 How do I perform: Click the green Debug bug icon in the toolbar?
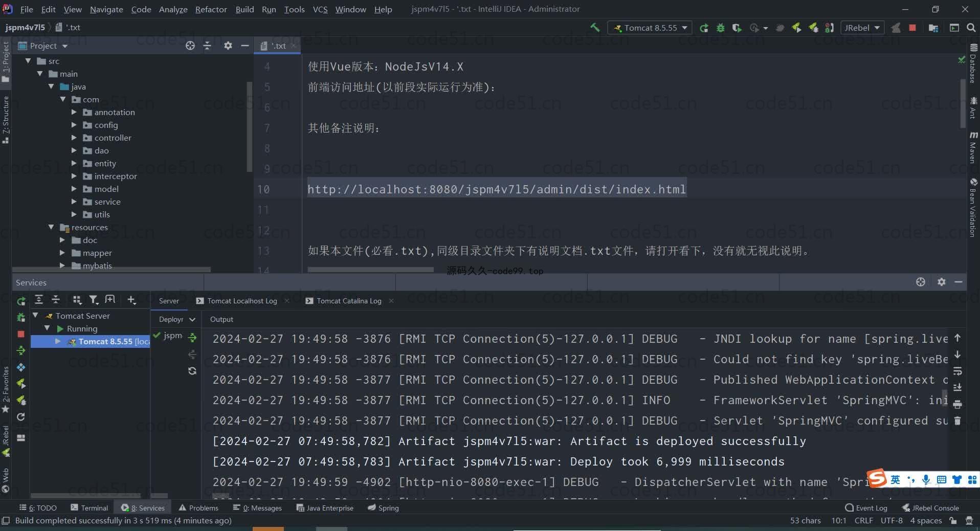(x=721, y=28)
